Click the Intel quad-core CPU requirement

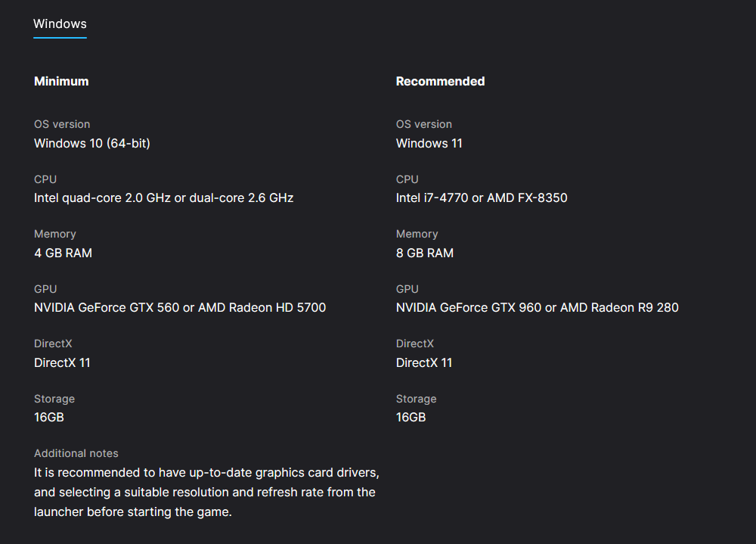tap(163, 197)
